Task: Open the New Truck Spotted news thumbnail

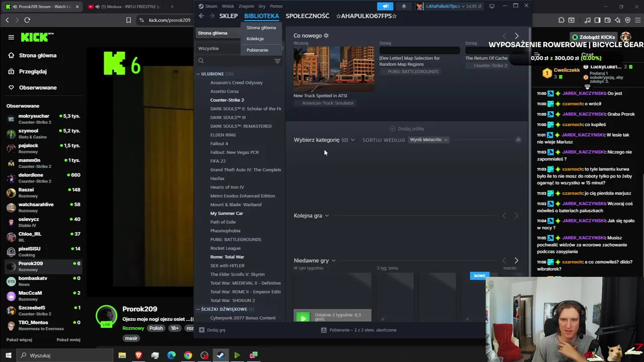Action: [334, 69]
